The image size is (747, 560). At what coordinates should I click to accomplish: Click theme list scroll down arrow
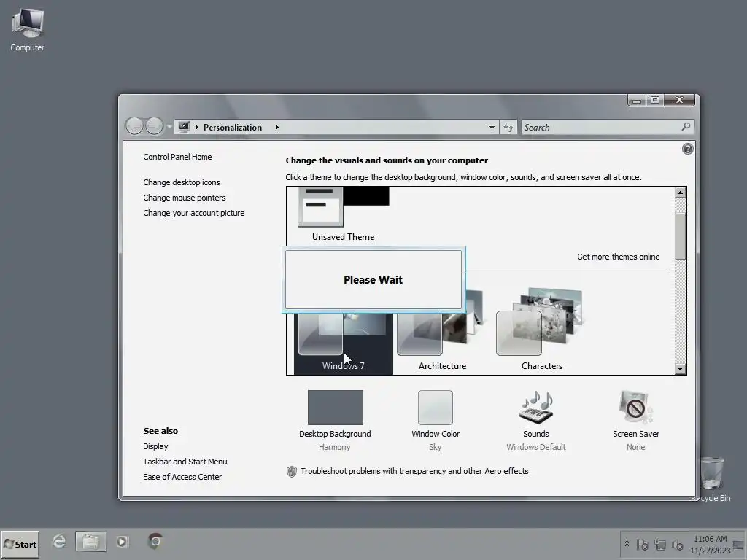coord(681,368)
